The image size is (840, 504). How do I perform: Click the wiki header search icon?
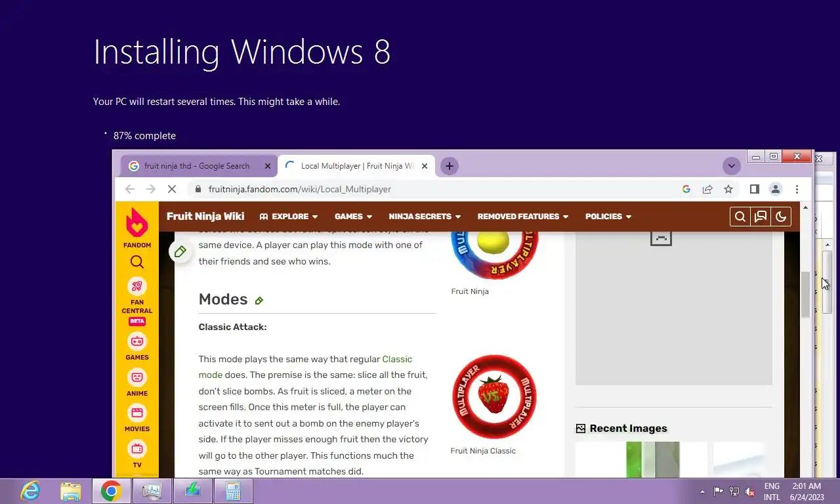coord(740,217)
